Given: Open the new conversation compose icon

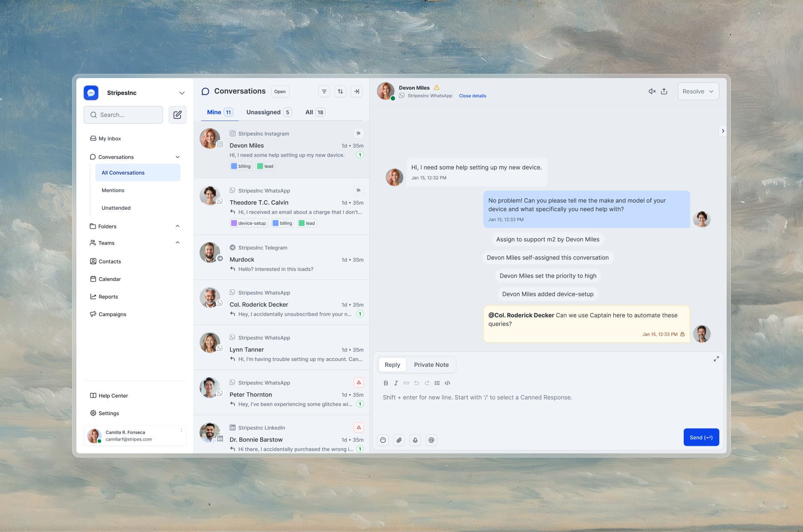Looking at the screenshot, I should point(177,115).
